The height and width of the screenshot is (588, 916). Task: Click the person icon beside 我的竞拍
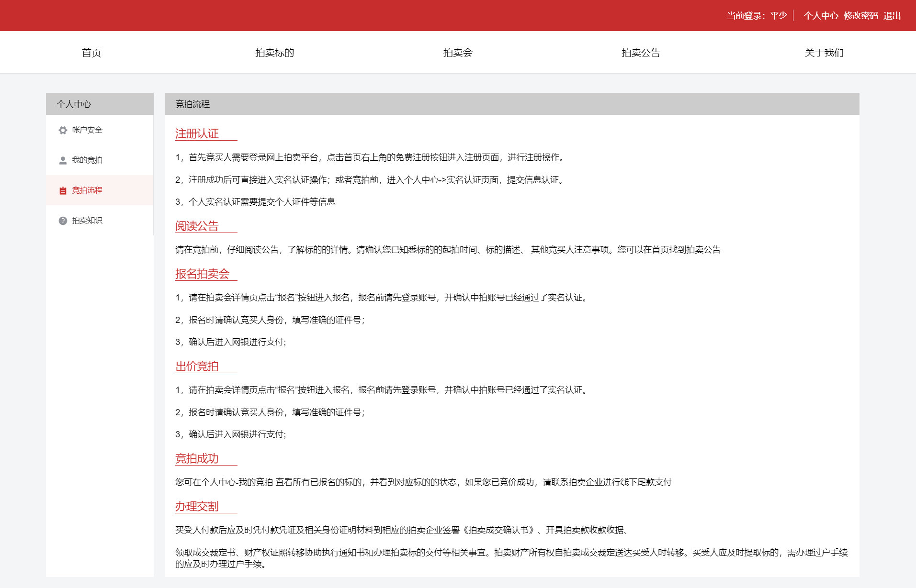tap(63, 160)
